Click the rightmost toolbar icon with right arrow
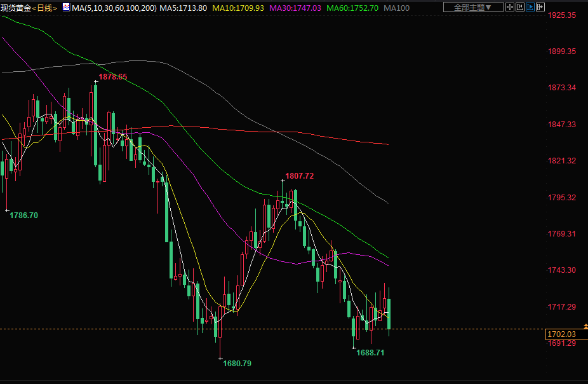 click(x=540, y=7)
